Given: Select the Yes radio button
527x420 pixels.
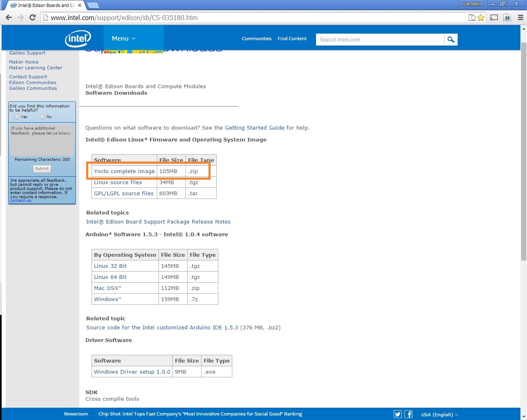Looking at the screenshot, I should click(17, 117).
